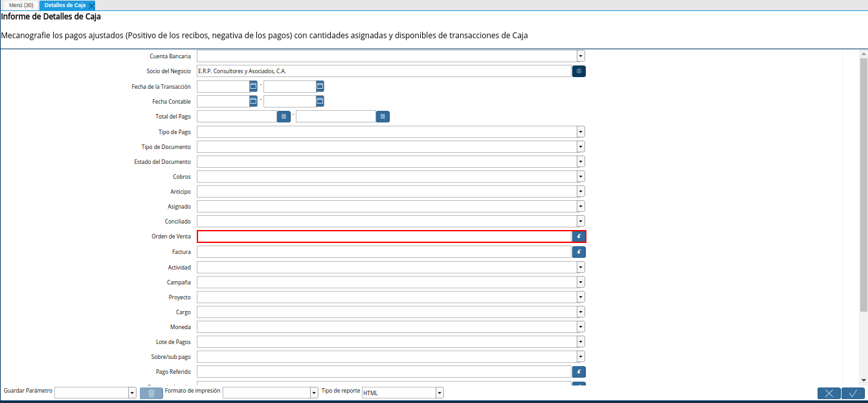Expand the Proyecto dropdown
Viewport: 868px width, 403px height.
click(581, 297)
